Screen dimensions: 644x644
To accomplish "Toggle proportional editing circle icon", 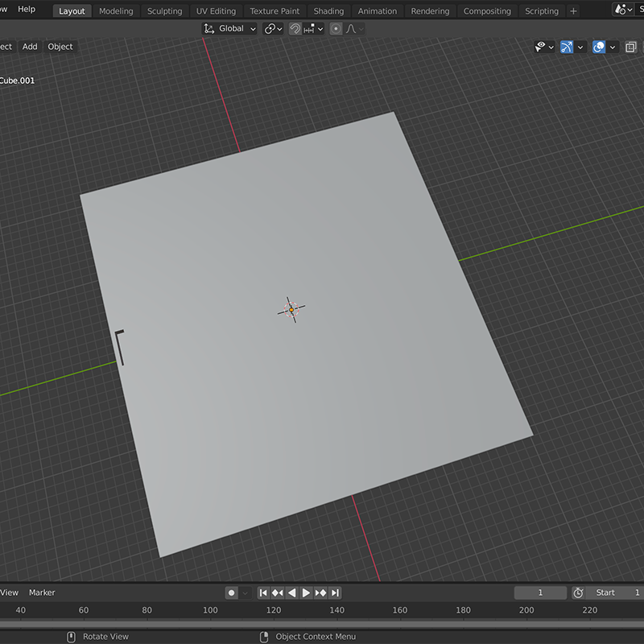I will (x=335, y=28).
